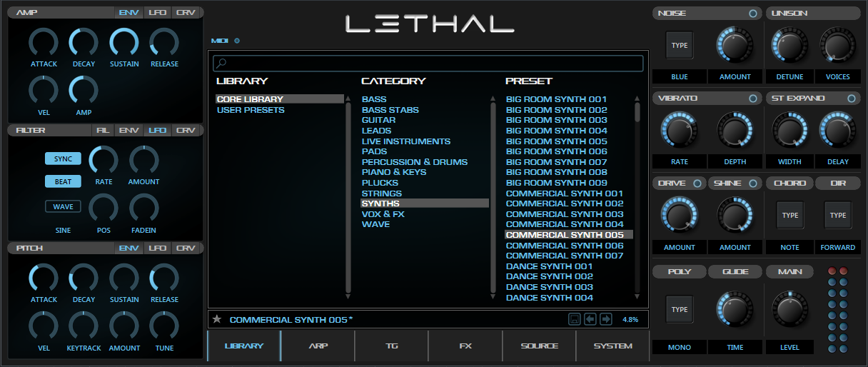868x367 pixels.
Task: Click the Filter LFO Rate knob
Action: tap(104, 161)
